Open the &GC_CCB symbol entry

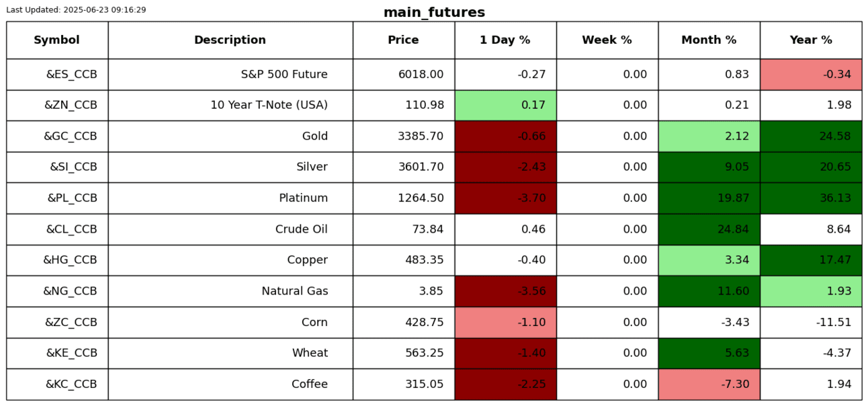point(71,136)
